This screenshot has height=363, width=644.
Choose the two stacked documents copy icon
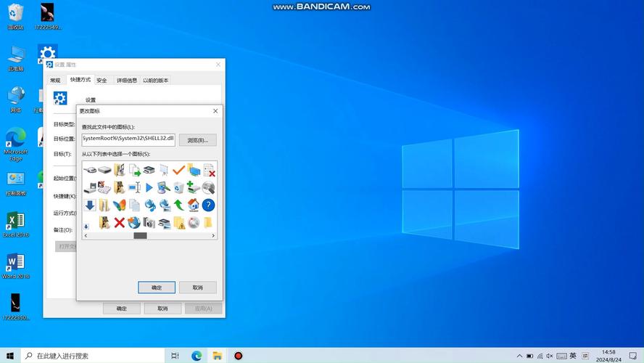(134, 205)
